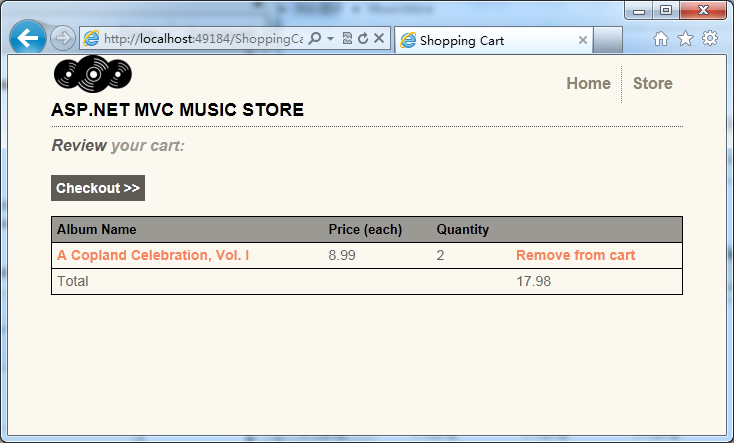Select the Shopping Cart browser tab

tap(494, 41)
